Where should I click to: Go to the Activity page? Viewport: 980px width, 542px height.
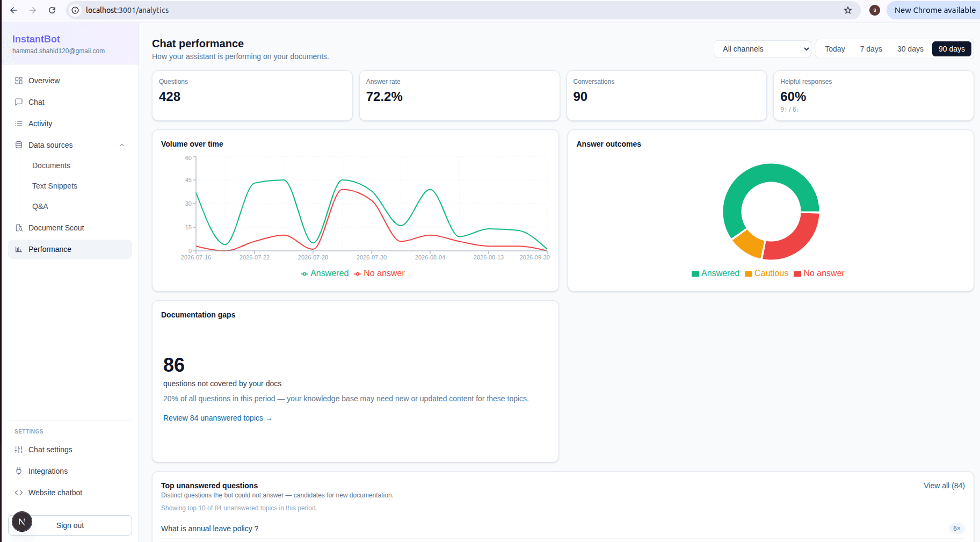coord(70,124)
